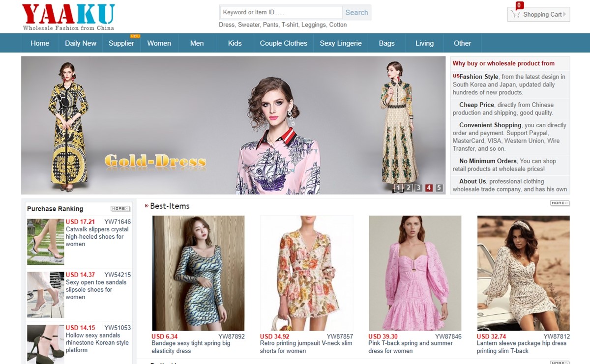Go to banner slide 1
This screenshot has height=364, width=590.
399,188
